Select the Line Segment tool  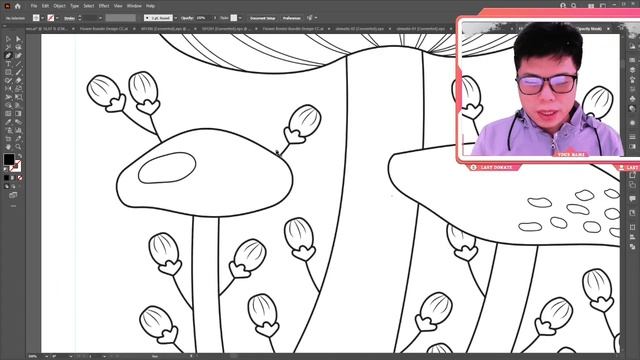click(x=18, y=64)
